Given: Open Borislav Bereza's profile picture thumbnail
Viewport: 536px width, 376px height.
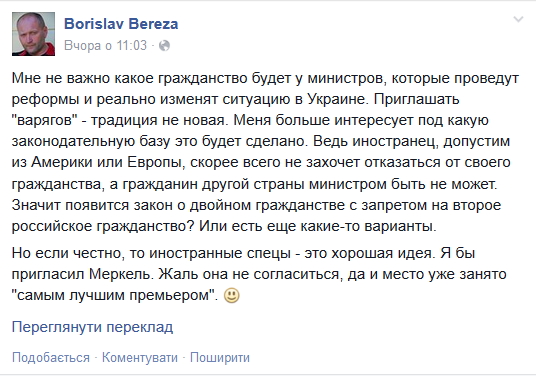Looking at the screenshot, I should point(34,34).
